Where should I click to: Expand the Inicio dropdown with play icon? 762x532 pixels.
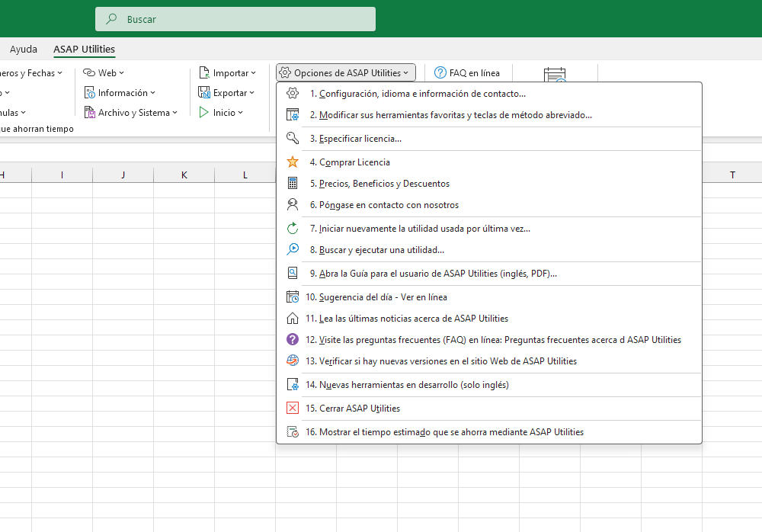(x=221, y=113)
